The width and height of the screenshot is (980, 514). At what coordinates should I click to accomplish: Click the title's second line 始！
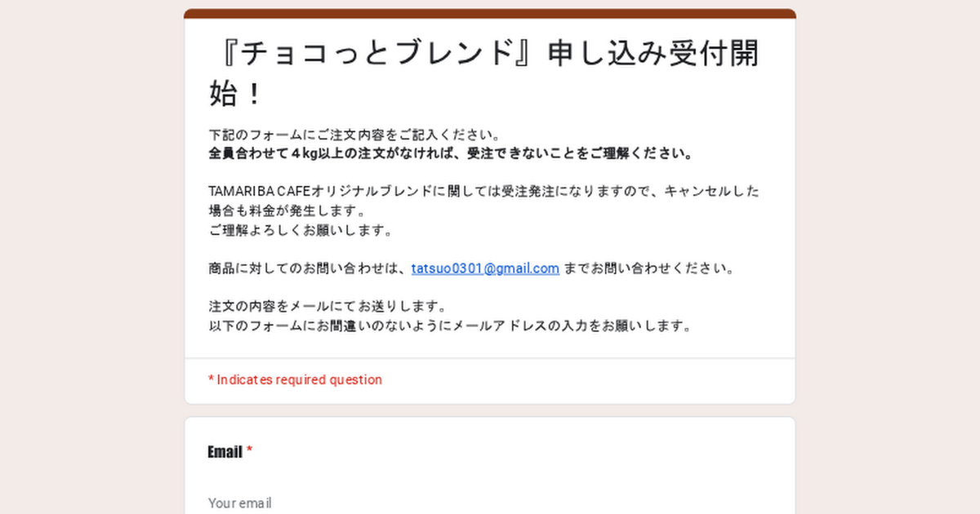[x=235, y=95]
